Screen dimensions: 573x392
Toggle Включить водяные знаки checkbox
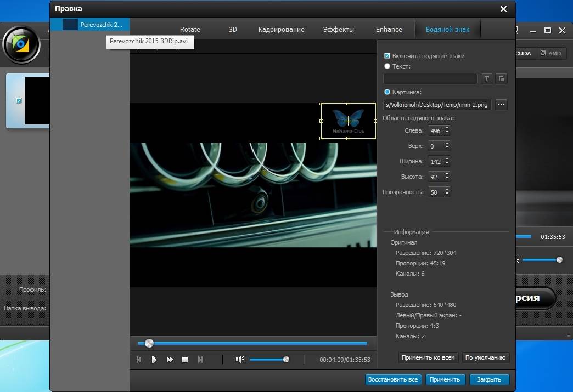387,56
